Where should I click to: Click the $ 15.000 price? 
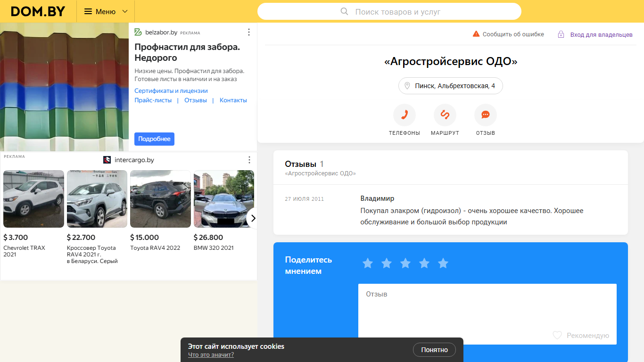[x=144, y=238]
